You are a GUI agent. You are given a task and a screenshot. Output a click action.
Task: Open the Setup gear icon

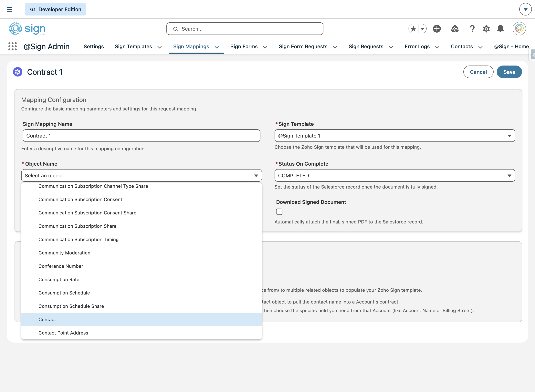[486, 29]
